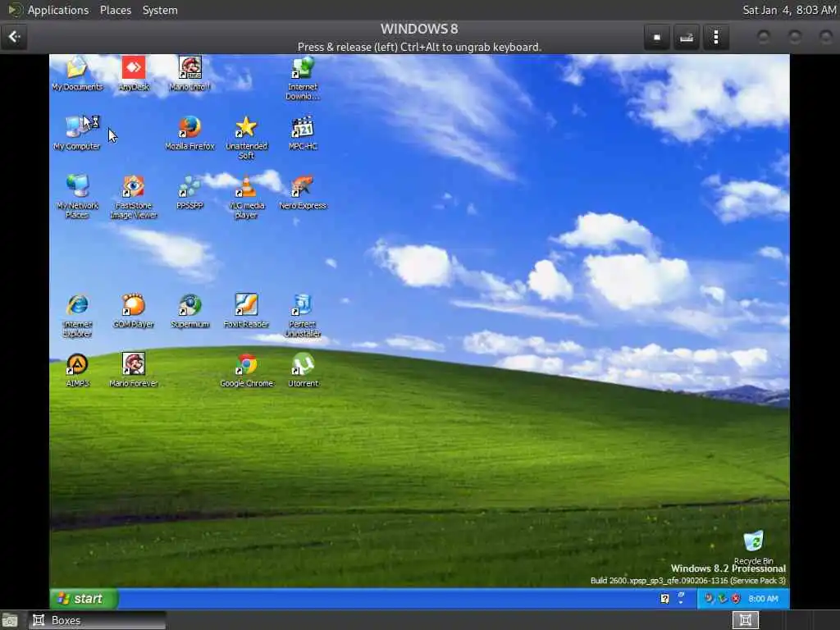Open Boxes three-dot options menu
Screen dimensions: 840x630
[x=715, y=37]
